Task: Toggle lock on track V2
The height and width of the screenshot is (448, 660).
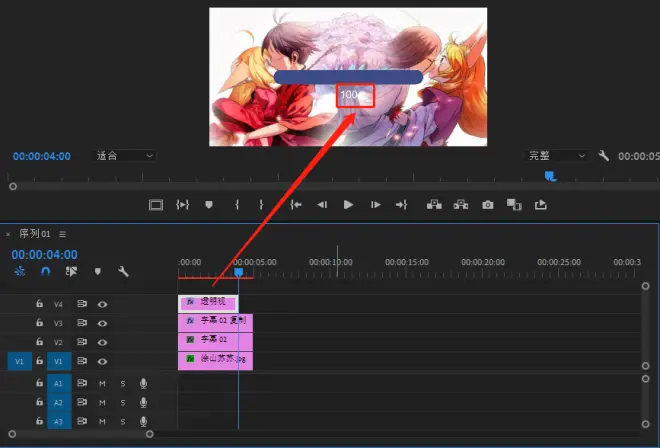Action: 39,341
